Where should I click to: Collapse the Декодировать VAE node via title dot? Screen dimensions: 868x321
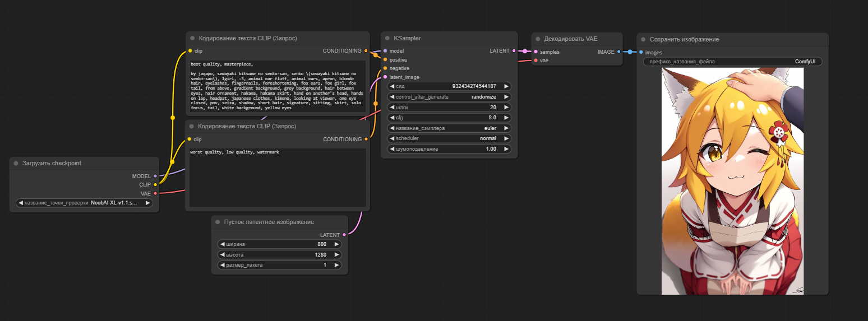[x=538, y=39]
